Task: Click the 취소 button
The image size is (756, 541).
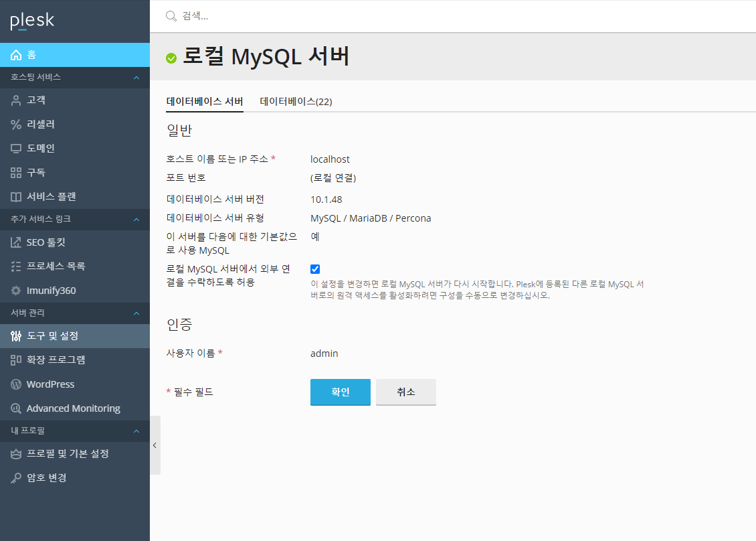Action: 406,392
